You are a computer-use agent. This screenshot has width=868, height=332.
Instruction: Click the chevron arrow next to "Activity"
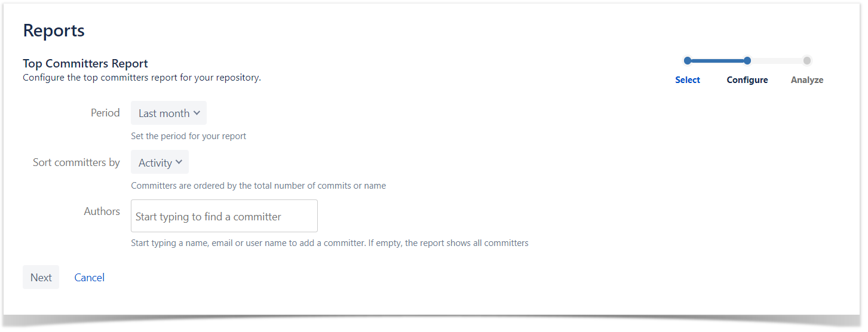(x=179, y=162)
